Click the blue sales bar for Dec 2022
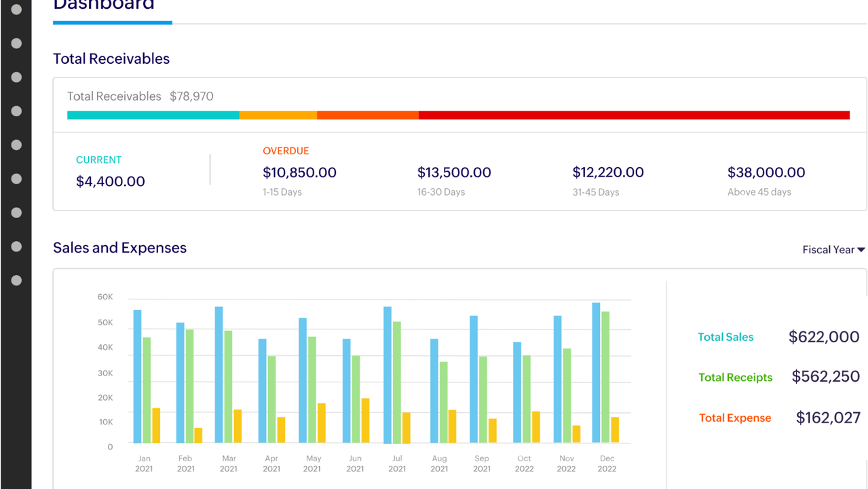Viewport: 868px width, 489px height. [x=596, y=374]
